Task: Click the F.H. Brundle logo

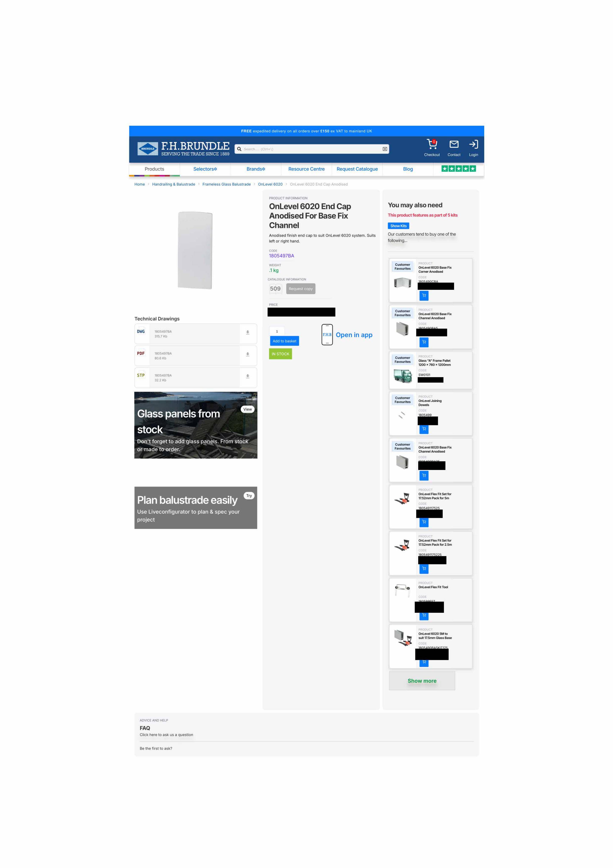Action: tap(183, 149)
